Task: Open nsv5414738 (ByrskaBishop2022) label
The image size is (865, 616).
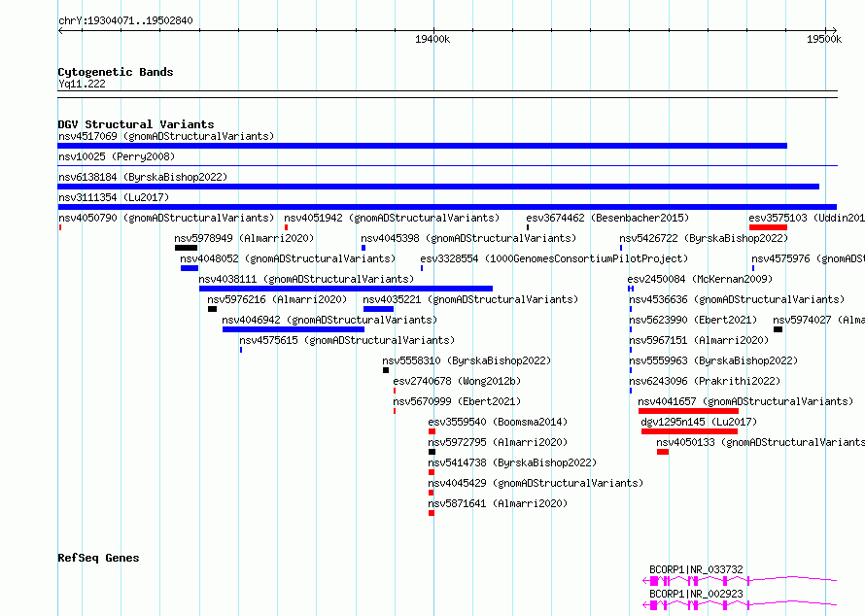Action: [512, 462]
